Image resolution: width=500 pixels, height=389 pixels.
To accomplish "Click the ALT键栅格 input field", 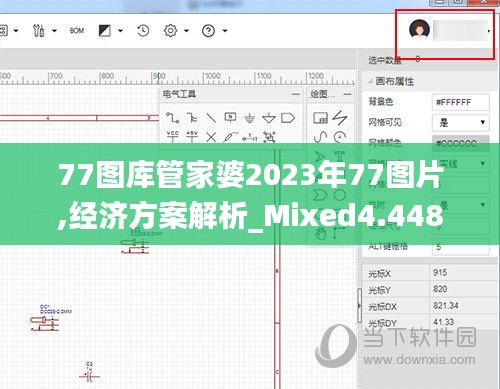I will 461,247.
